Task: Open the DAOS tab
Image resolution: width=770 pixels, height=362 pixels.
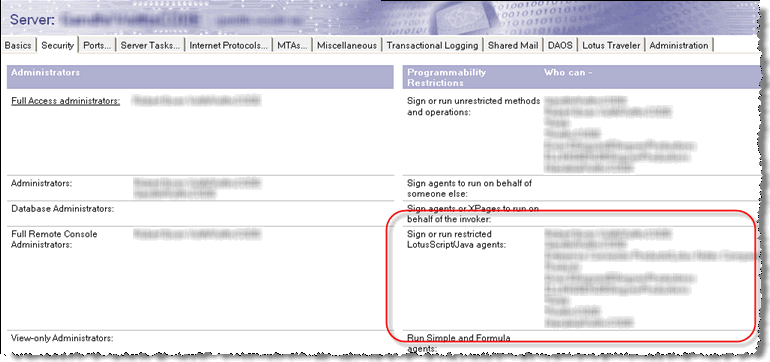Action: tap(560, 45)
